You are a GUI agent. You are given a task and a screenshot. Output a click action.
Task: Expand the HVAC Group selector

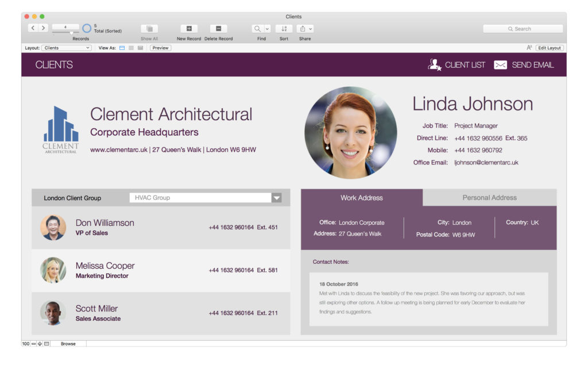click(x=277, y=198)
